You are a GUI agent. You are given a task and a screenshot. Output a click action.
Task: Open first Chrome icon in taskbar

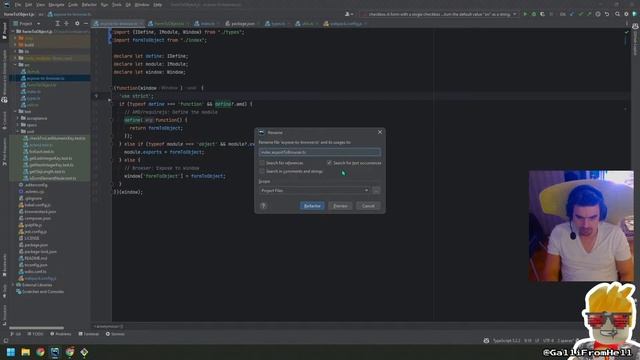pyautogui.click(x=40, y=352)
